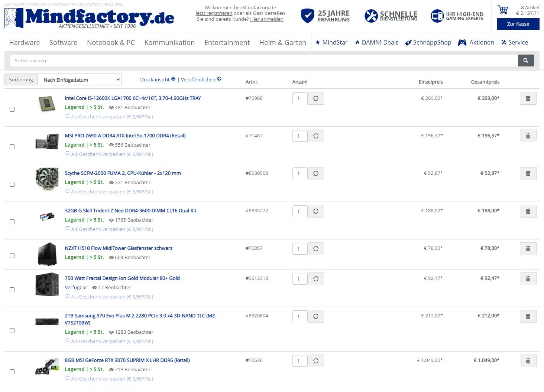This screenshot has width=544, height=392.
Task: Open the Entertainment menu
Action: pos(227,42)
